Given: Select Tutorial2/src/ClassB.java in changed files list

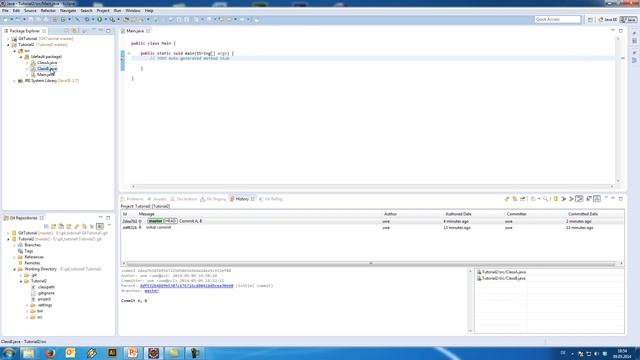Looking at the screenshot, I should click(x=504, y=278).
